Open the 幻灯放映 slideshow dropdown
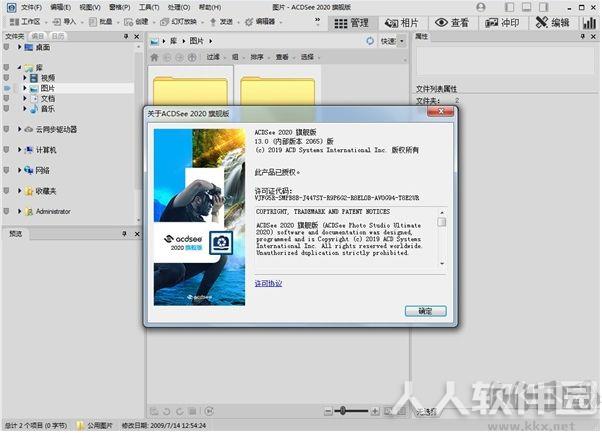Screen dimensions: 602x433 [x=182, y=22]
